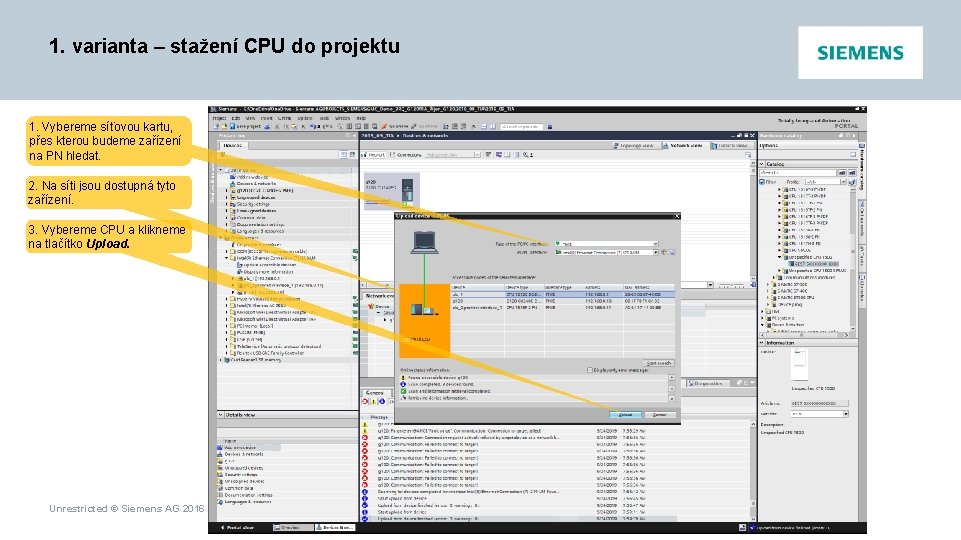Click Cancel in the Upload device dialog

click(659, 415)
